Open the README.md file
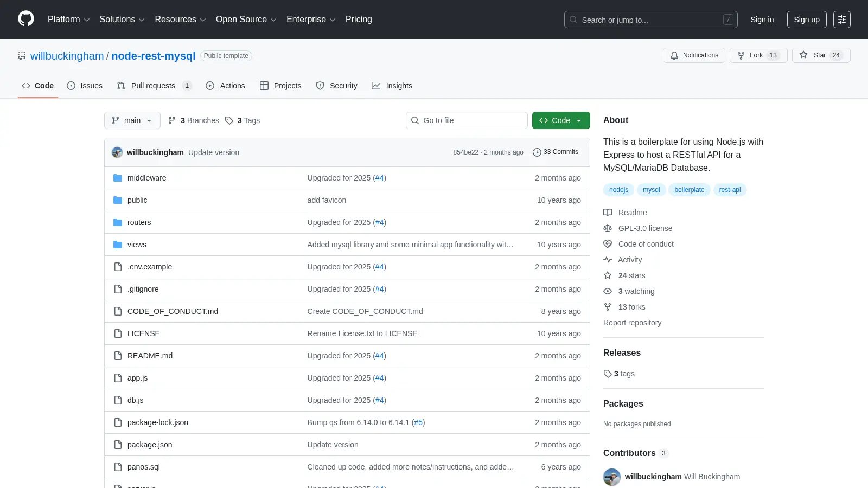Screen dimensions: 868x488 click(150, 356)
